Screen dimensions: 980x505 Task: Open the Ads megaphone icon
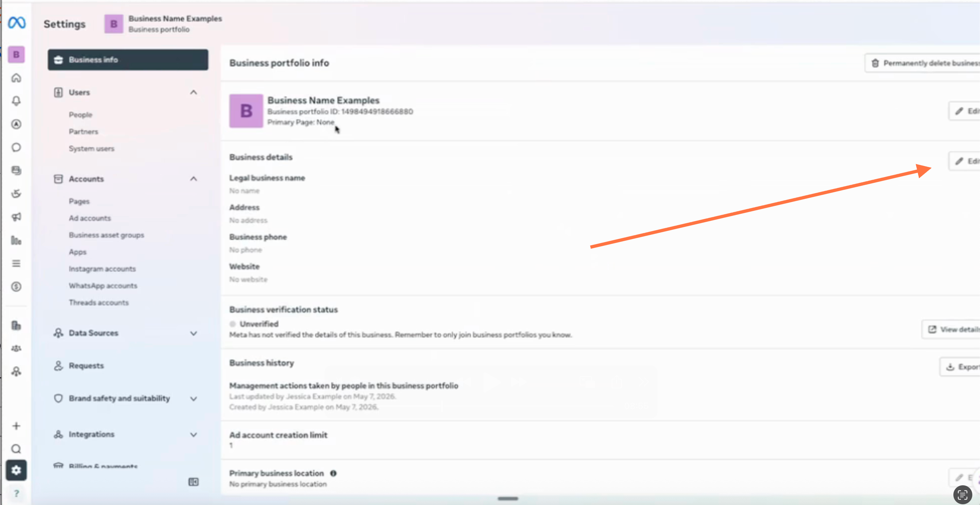pyautogui.click(x=16, y=217)
